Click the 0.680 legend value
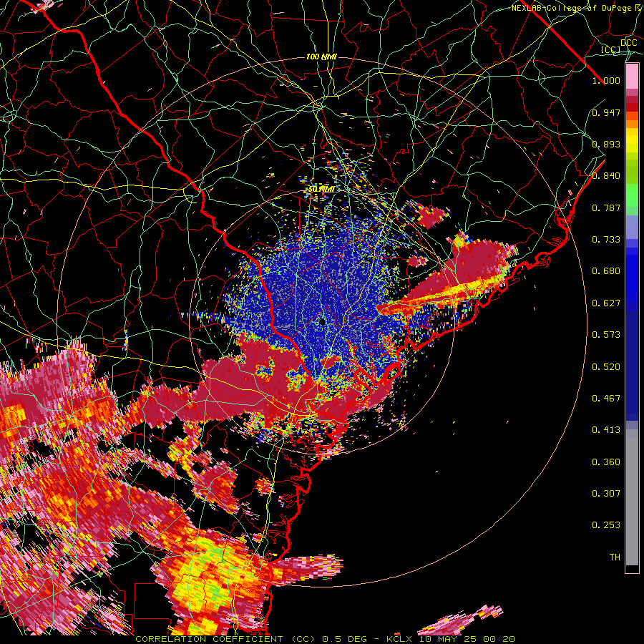This screenshot has width=644, height=644. click(x=606, y=271)
